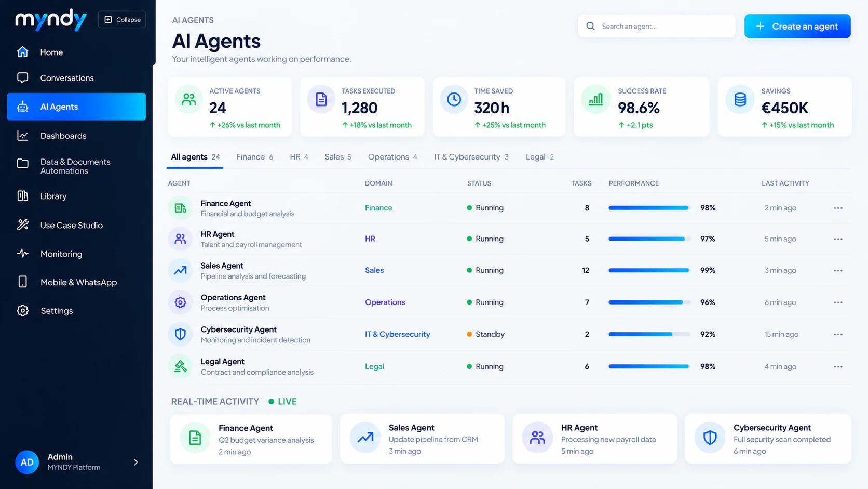Click the Time Saved clock icon
This screenshot has width=868, height=489.
pyautogui.click(x=454, y=99)
